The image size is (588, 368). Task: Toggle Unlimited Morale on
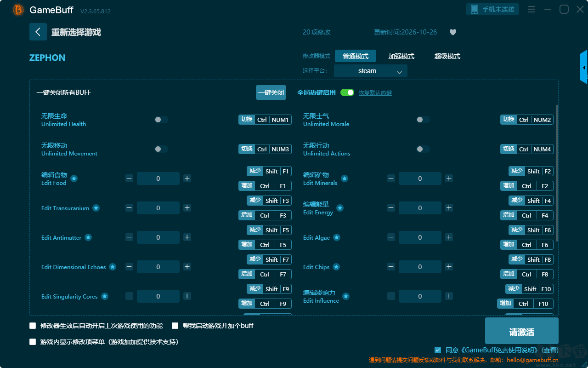click(x=423, y=120)
